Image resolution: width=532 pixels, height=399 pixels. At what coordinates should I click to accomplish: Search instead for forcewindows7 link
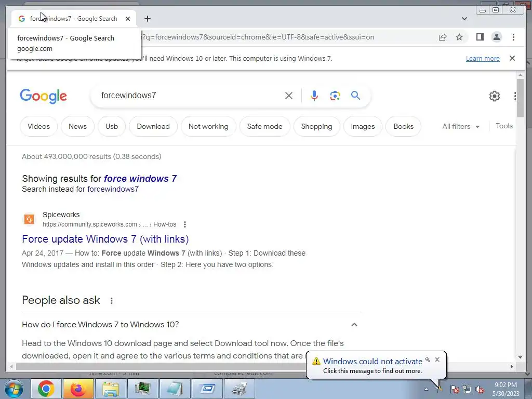[113, 189]
